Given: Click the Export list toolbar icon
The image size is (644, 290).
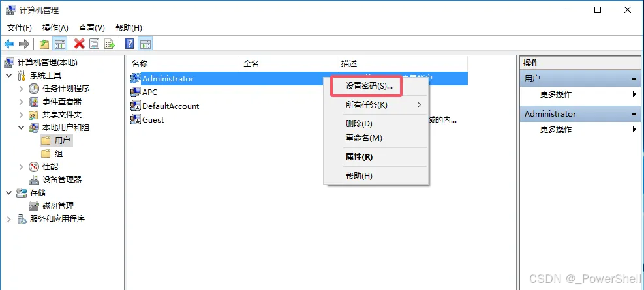Looking at the screenshot, I should click(110, 44).
